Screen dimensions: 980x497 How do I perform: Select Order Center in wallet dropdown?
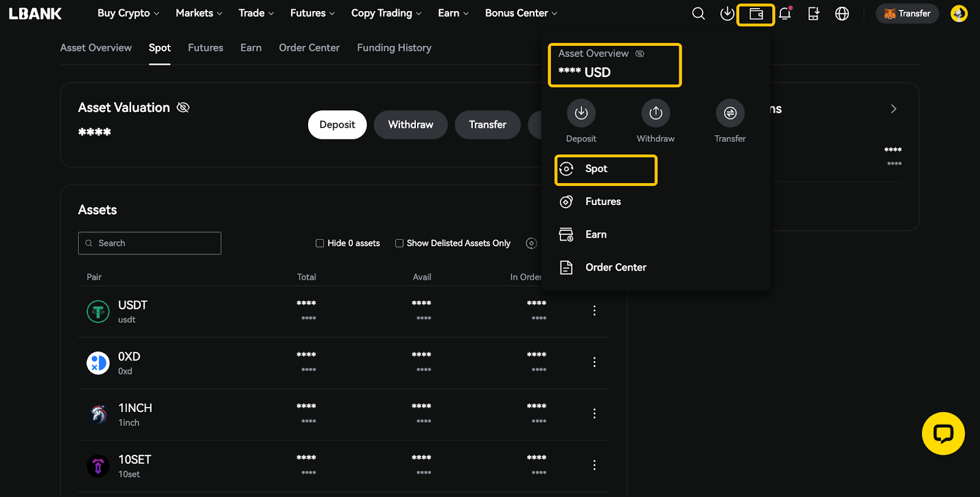(x=616, y=267)
